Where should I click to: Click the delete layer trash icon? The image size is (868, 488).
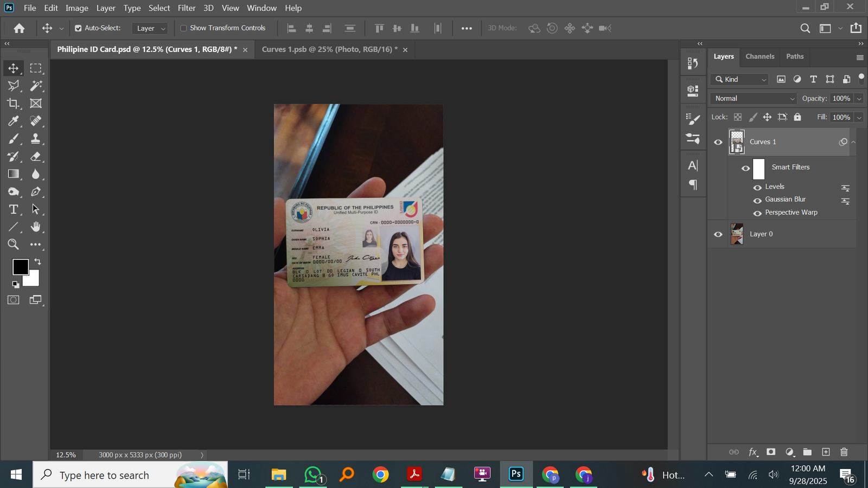(844, 452)
